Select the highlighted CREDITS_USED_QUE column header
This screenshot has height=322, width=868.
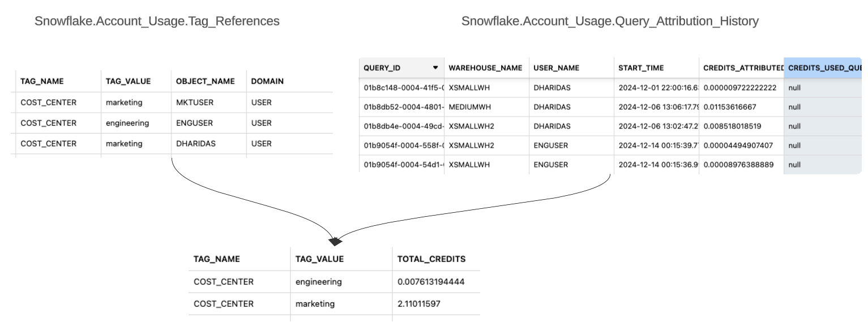coord(824,68)
